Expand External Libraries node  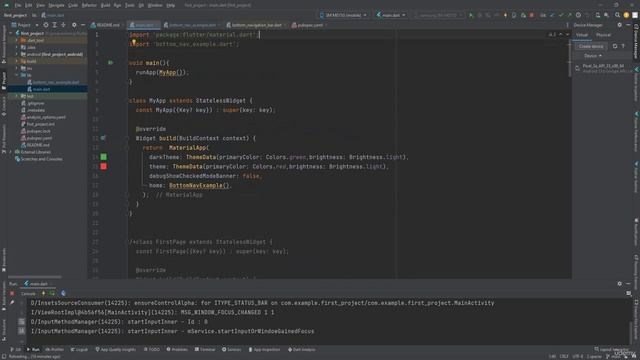pyautogui.click(x=11, y=152)
